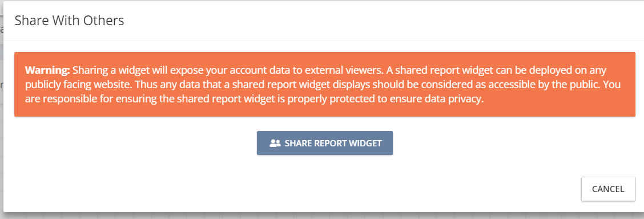The image size is (644, 219).
Task: Click the "Share With Others" dialog title
Action: coord(70,21)
